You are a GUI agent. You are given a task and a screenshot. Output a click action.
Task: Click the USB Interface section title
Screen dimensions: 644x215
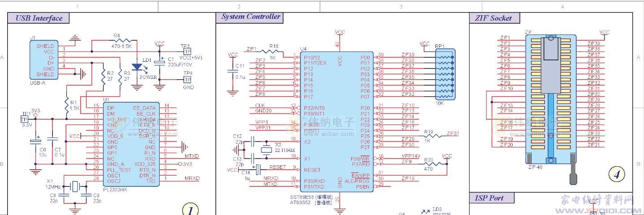click(x=39, y=18)
